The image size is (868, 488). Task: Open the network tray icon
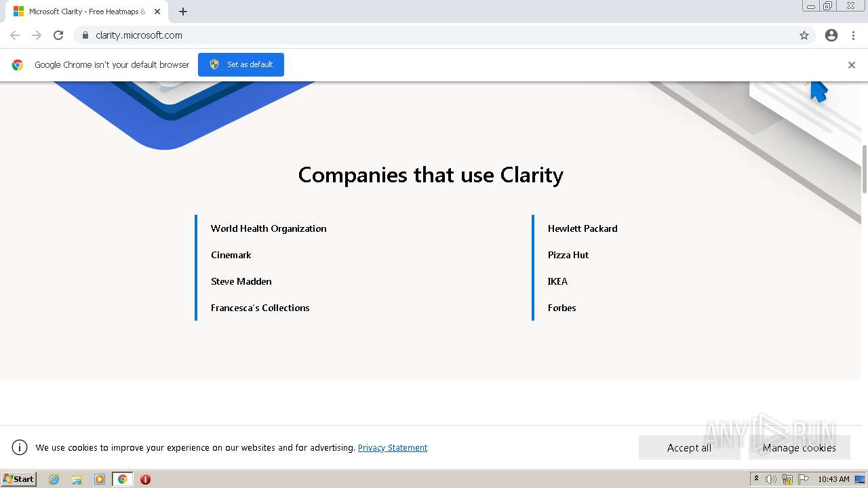[x=787, y=479]
